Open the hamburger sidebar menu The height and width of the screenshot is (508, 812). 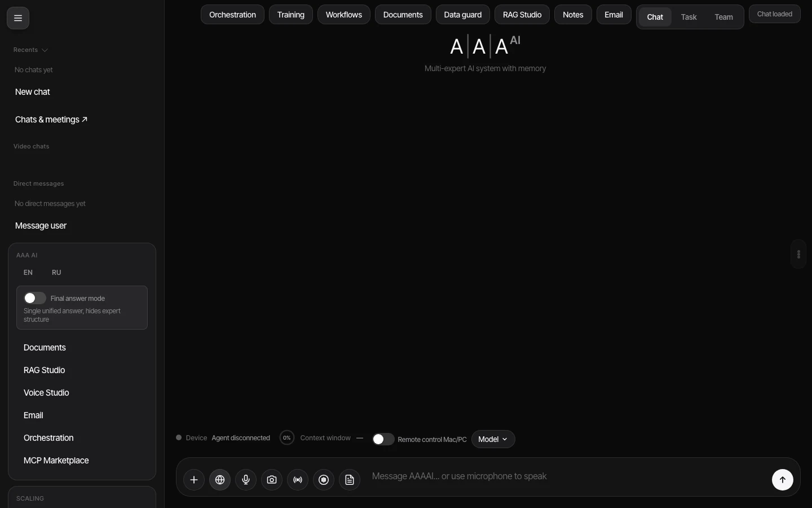18,18
